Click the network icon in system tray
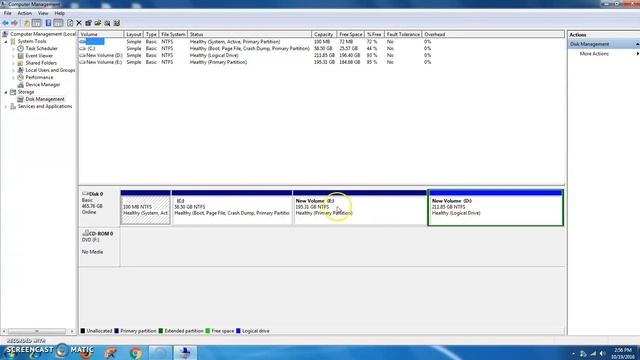The width and height of the screenshot is (640, 360). 593,353
